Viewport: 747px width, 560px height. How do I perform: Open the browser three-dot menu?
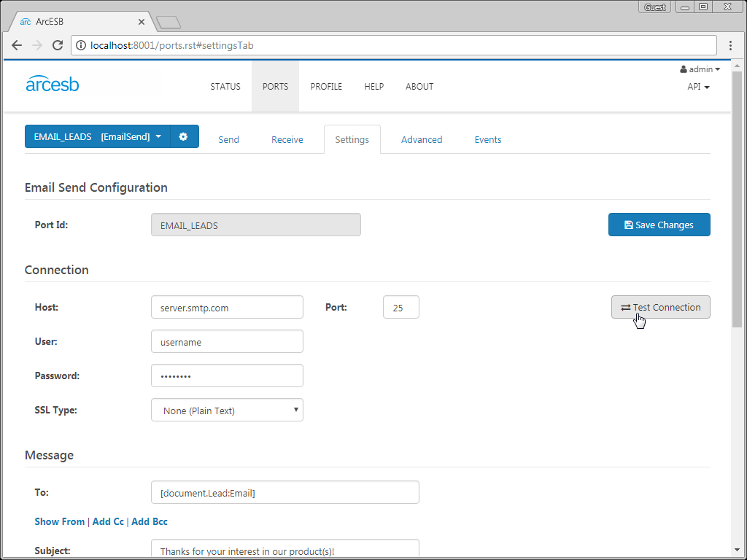tap(730, 45)
